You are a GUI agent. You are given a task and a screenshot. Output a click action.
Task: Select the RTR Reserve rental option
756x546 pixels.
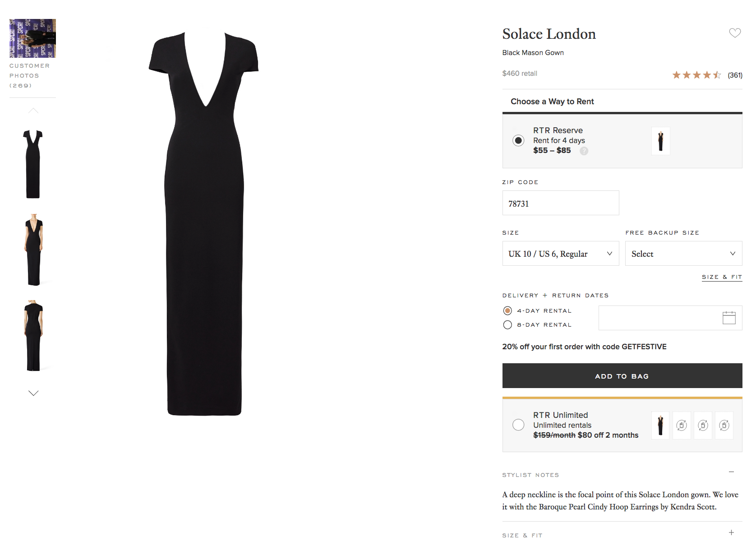pyautogui.click(x=518, y=140)
